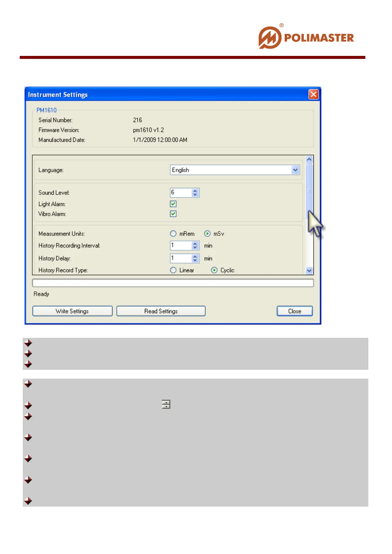Click the settings scrollbar down arrow
The width and height of the screenshot is (392, 554).
[x=309, y=270]
